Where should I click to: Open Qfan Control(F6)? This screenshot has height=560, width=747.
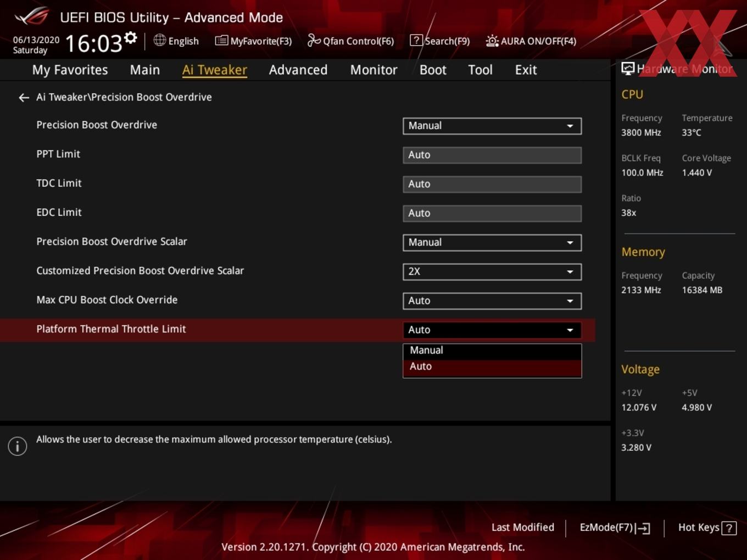pyautogui.click(x=350, y=41)
